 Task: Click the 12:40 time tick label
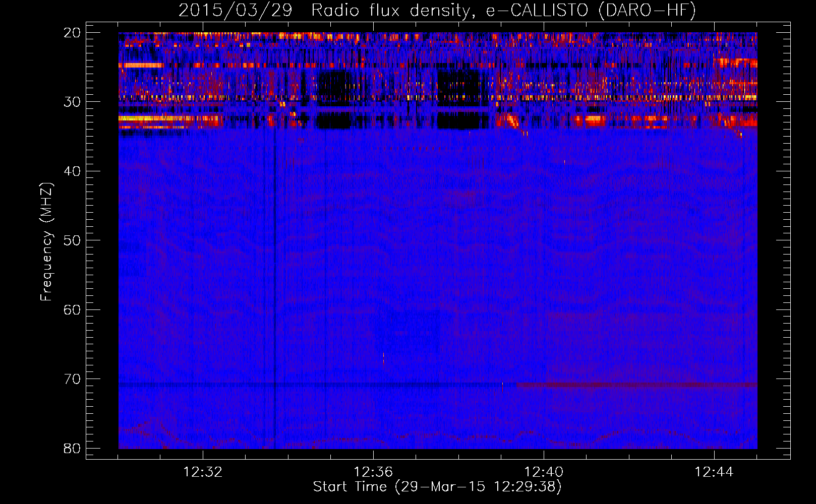544,472
